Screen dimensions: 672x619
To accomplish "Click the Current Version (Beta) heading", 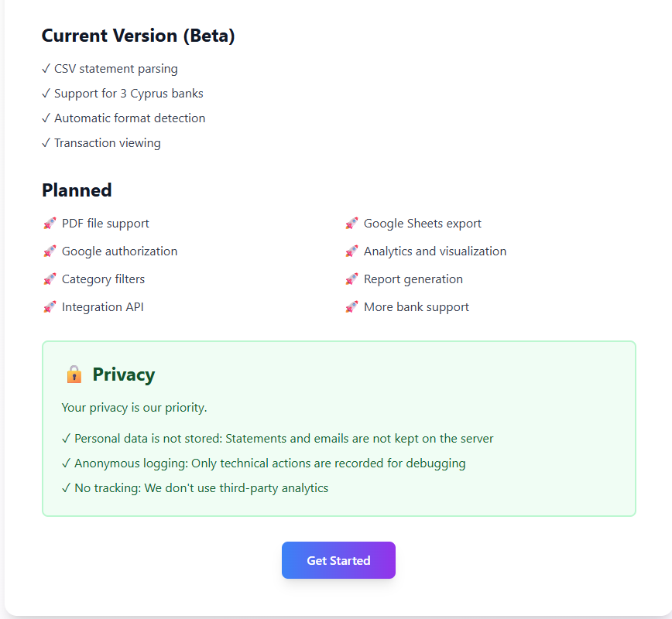I will [x=138, y=36].
